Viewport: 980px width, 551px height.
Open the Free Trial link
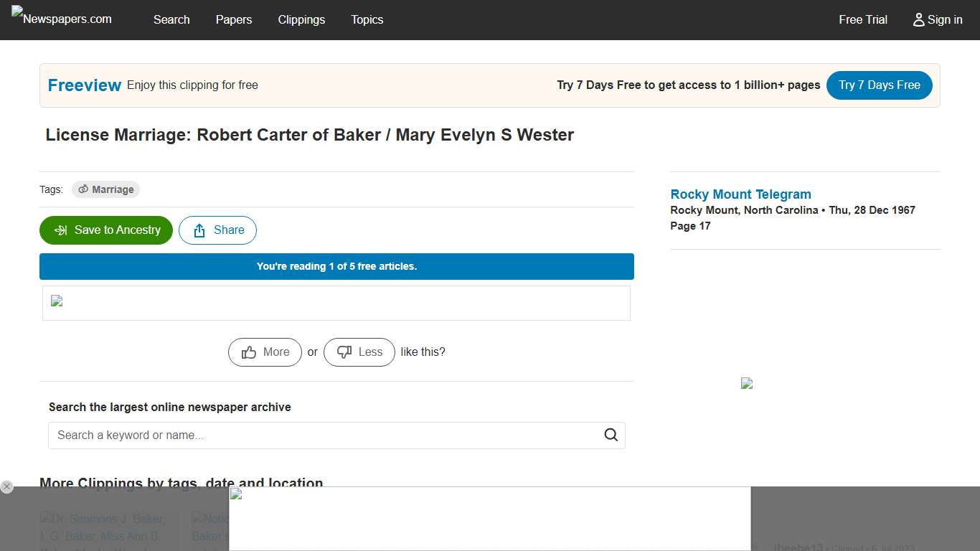tap(862, 20)
